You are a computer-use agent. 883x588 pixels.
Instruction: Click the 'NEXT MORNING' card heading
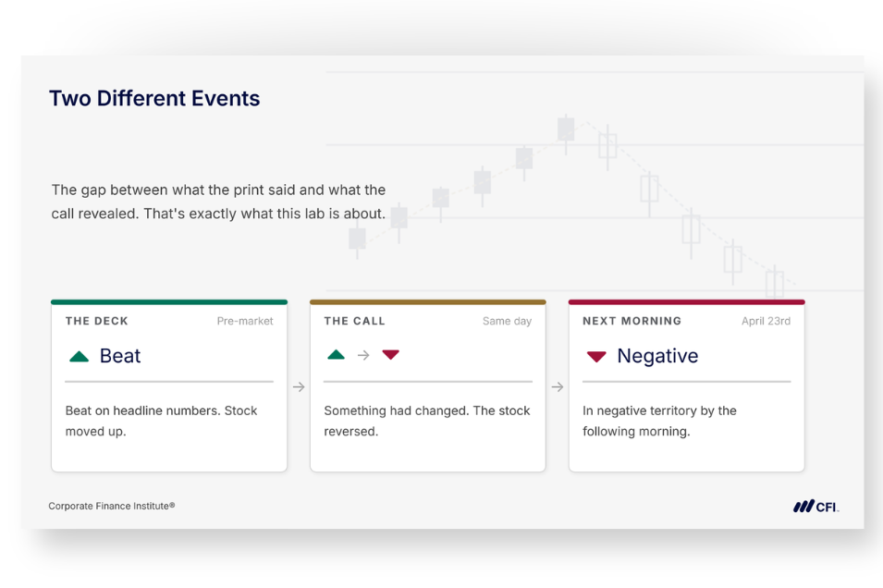click(632, 321)
